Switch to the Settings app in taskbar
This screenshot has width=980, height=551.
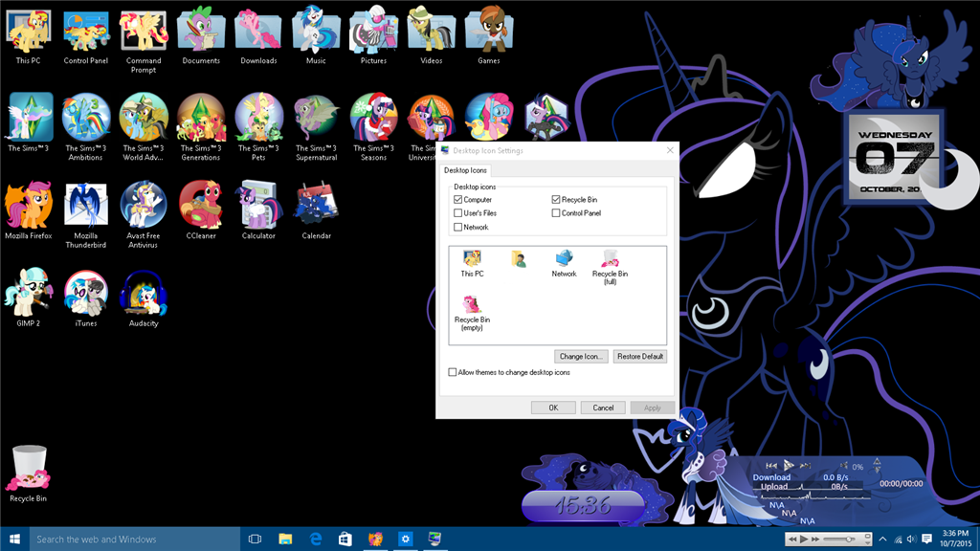(406, 540)
